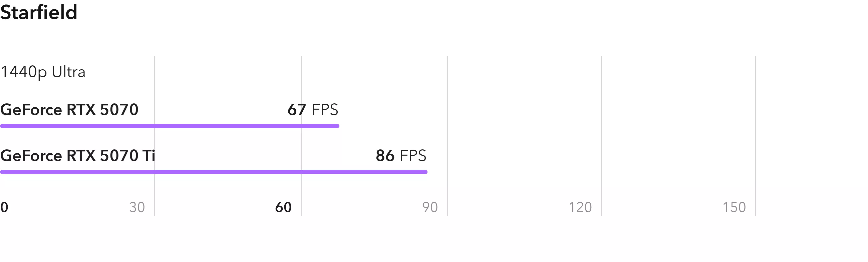Select the 86 FPS value
Screen dimensions: 868x262
(401, 156)
